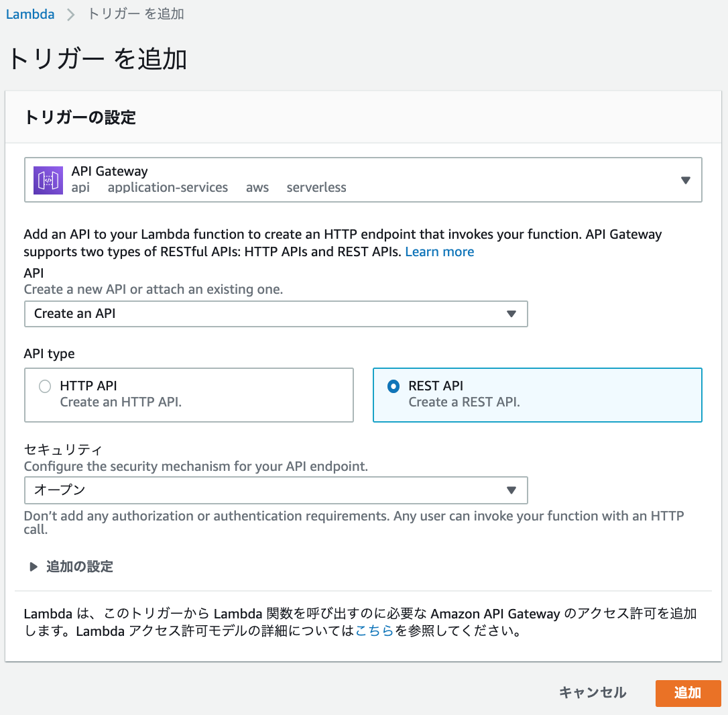
Task: Select the REST API radio button
Action: [x=394, y=386]
